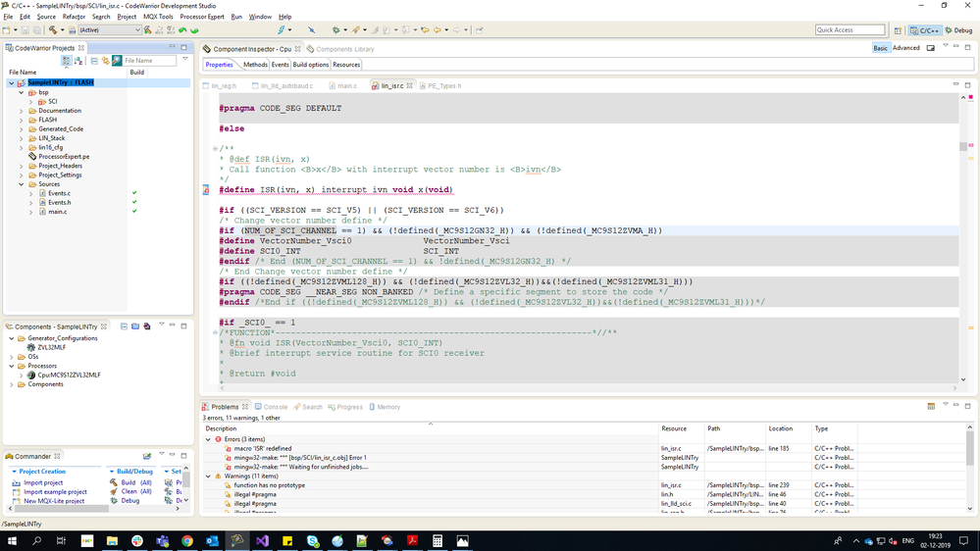Switch Component Inspector to Basic mode
This screenshot has height=551, width=980.
(880, 48)
